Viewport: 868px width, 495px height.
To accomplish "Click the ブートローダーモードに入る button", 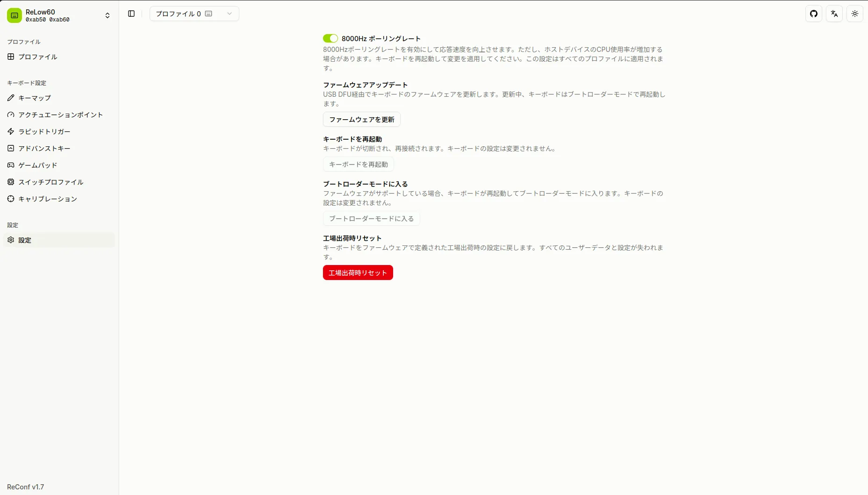I will coord(372,218).
